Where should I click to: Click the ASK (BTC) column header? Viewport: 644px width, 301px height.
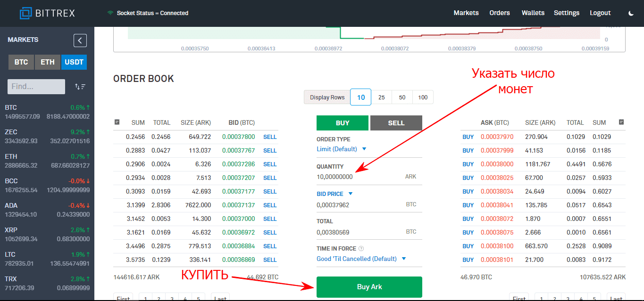(495, 123)
